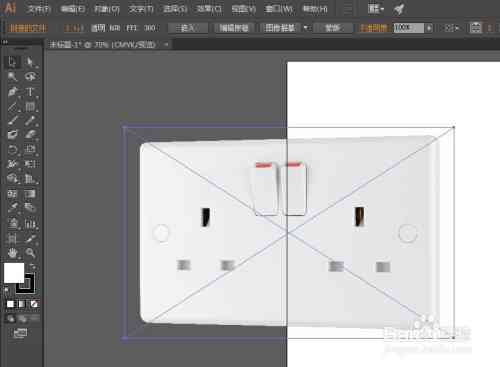Image resolution: width=500 pixels, height=367 pixels.
Task: Select the Pencil tool
Action: [30, 120]
